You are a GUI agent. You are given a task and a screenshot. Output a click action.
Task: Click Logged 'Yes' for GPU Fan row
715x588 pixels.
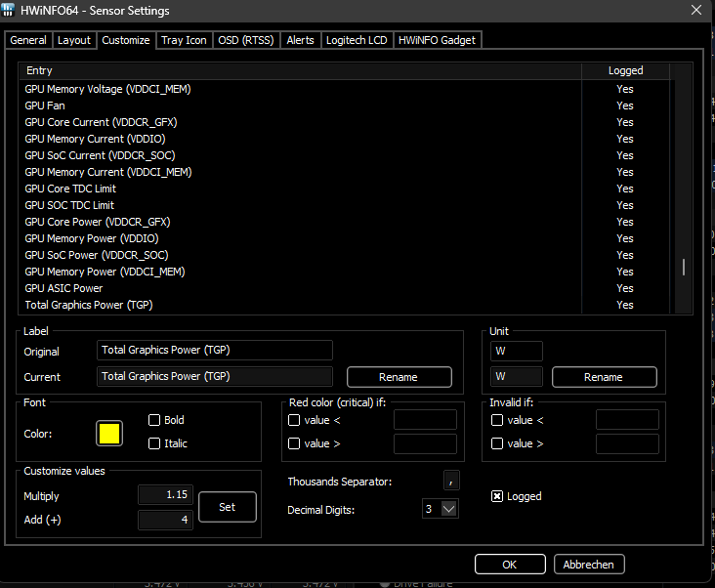[625, 105]
